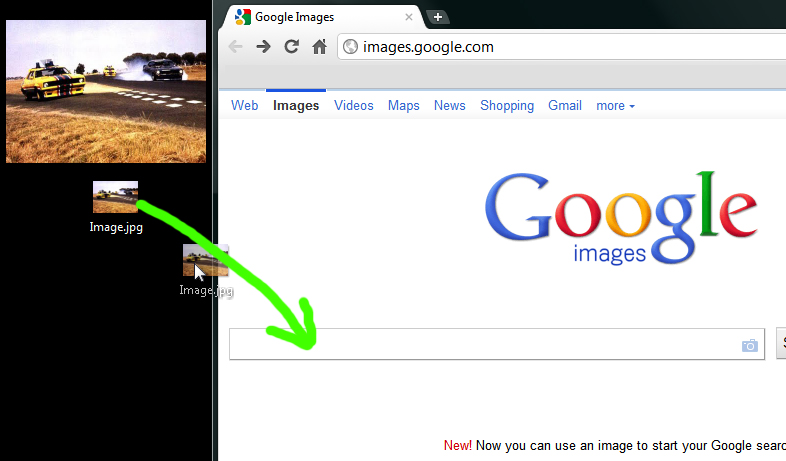Screen dimensions: 786x461
Task: Open search by image camera icon
Action: pyautogui.click(x=749, y=345)
